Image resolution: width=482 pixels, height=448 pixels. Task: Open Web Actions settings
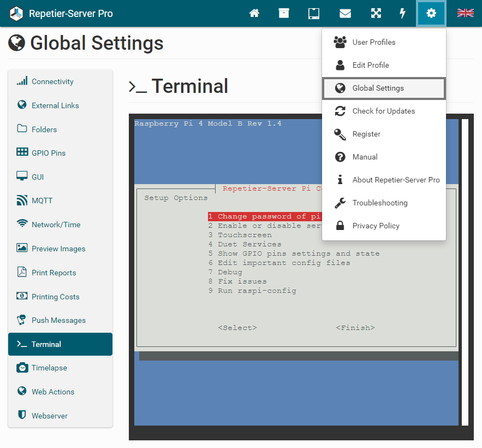pyautogui.click(x=60, y=392)
